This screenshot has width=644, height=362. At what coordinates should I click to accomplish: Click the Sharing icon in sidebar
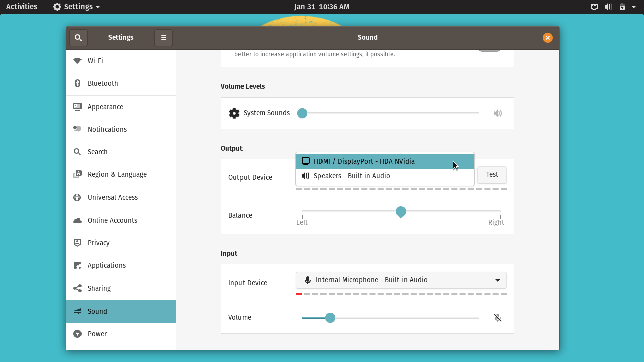pos(77,288)
